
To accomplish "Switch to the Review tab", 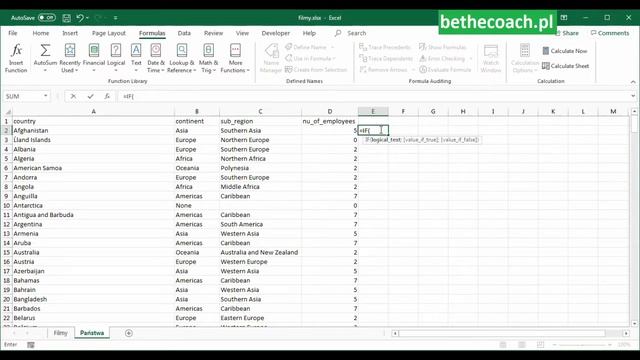I will pyautogui.click(x=213, y=33).
